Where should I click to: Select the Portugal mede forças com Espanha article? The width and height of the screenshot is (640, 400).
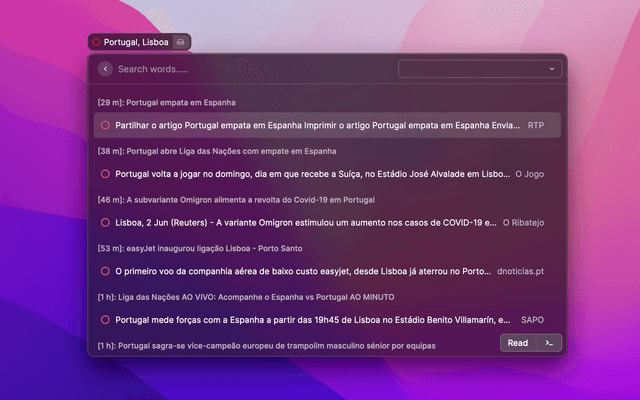[x=312, y=319]
